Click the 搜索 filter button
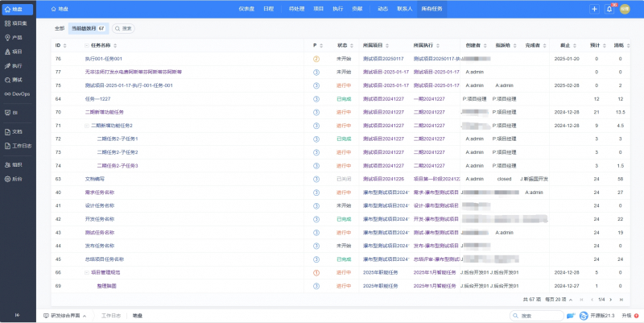Screen dimensions: 644x323 (x=123, y=28)
